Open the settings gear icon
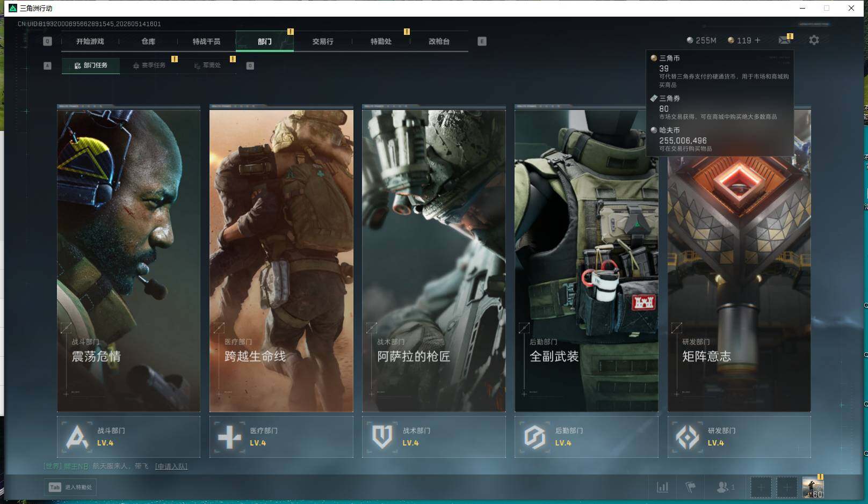868x504 pixels. pos(814,40)
